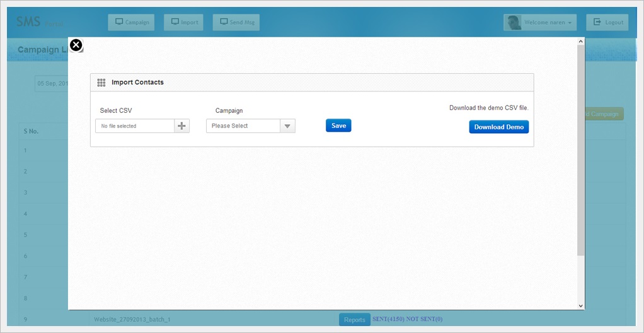Screen dimensions: 644x333
Task: Click the SMS Portal logo
Action: click(x=38, y=23)
